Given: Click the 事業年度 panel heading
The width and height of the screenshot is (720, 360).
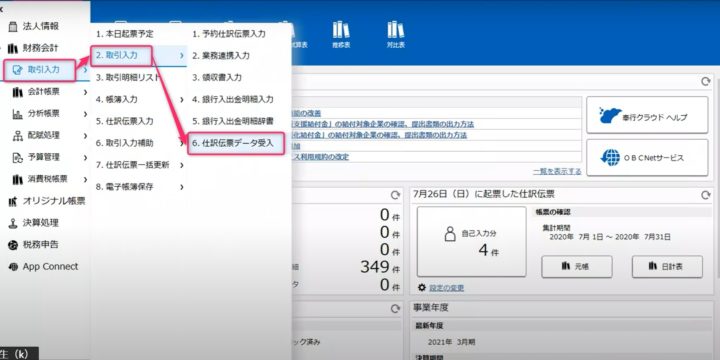Looking at the screenshot, I should (430, 308).
